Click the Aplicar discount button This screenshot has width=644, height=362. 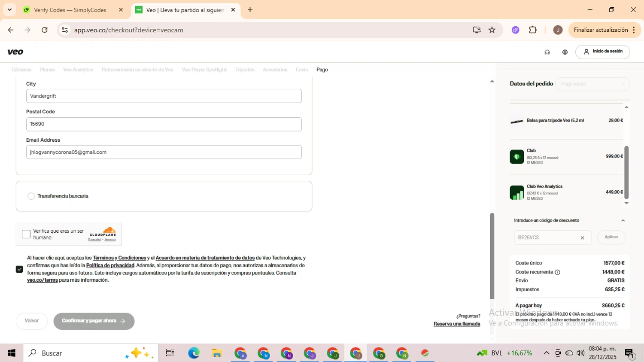(x=611, y=237)
